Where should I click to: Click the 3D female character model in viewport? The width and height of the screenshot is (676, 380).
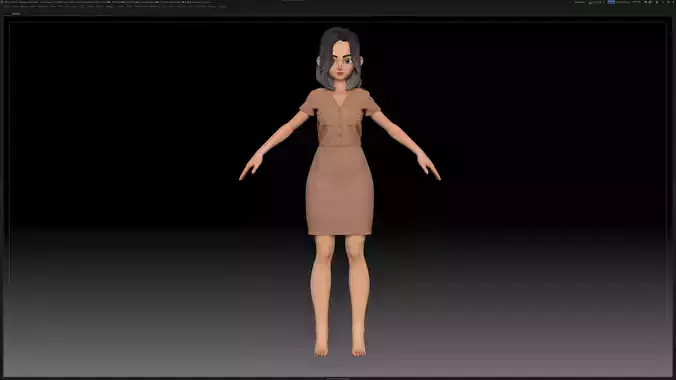coord(340,192)
